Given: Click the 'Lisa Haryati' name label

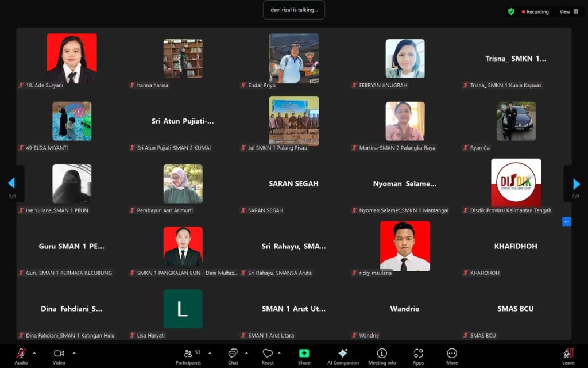Looking at the screenshot, I should pos(151,336).
